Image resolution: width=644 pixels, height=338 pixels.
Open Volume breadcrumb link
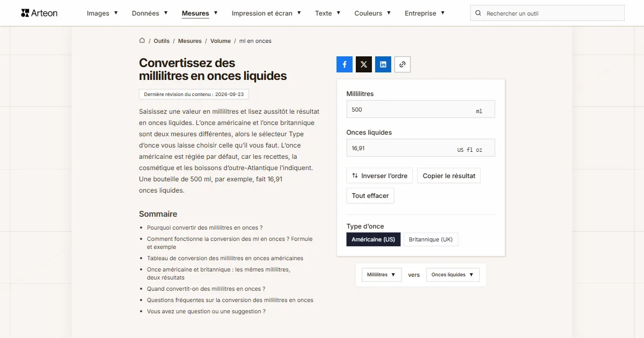221,41
